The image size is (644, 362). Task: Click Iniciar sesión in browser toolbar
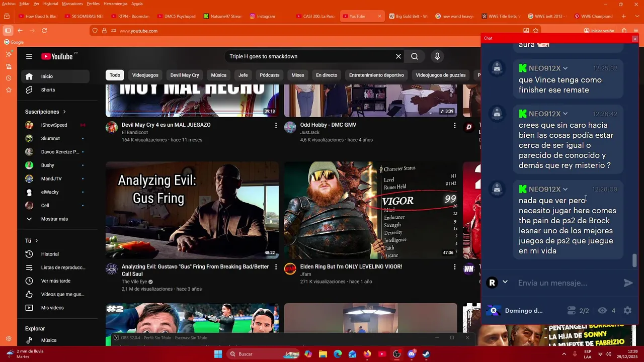[599, 31]
